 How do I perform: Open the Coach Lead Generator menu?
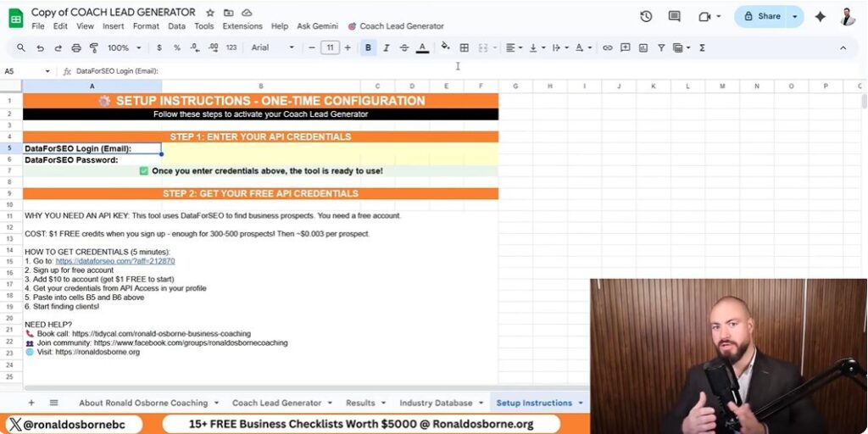click(x=396, y=26)
